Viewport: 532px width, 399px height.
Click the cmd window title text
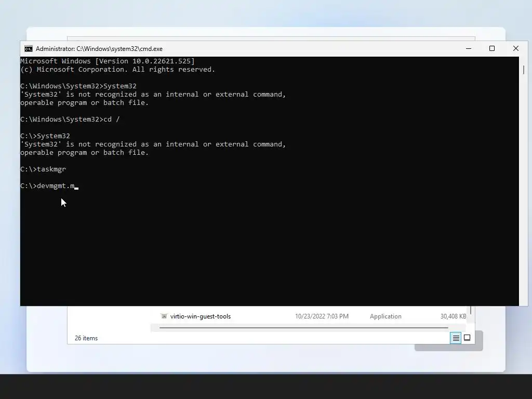(x=99, y=49)
